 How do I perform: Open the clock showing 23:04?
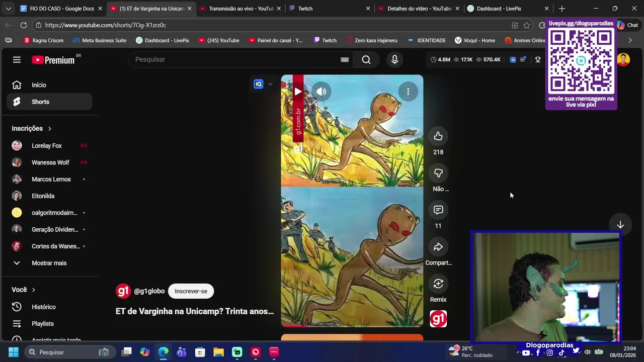622,352
